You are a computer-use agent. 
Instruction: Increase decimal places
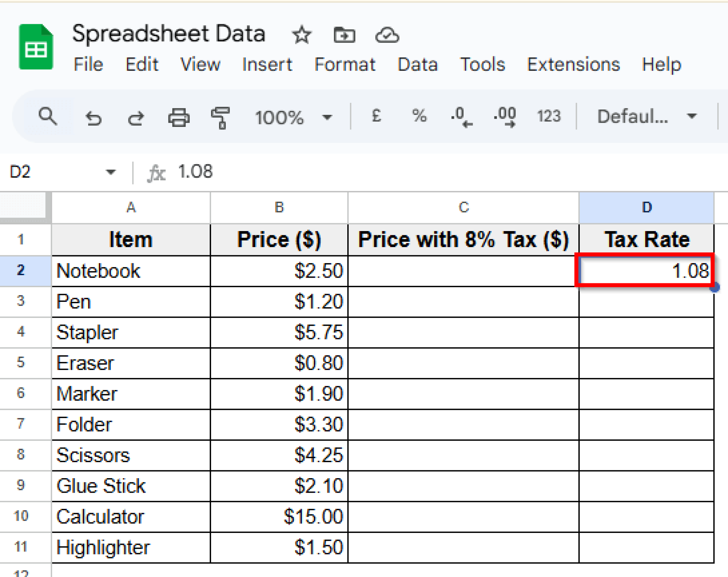pyautogui.click(x=504, y=116)
